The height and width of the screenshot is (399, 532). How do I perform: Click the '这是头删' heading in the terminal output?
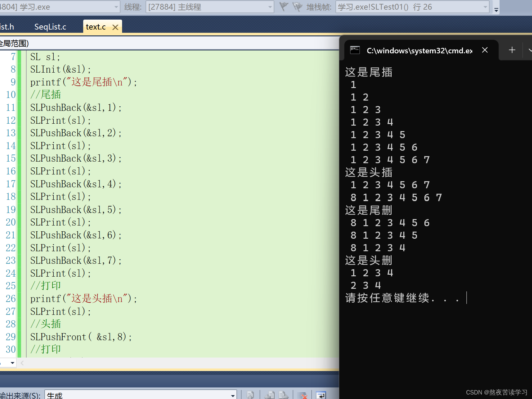click(x=369, y=260)
